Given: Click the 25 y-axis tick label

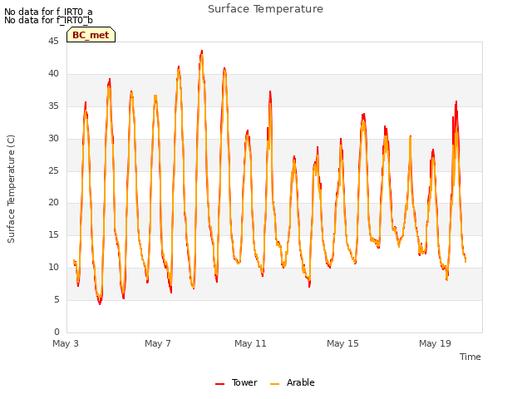Looking at the screenshot, I should 53,170.
